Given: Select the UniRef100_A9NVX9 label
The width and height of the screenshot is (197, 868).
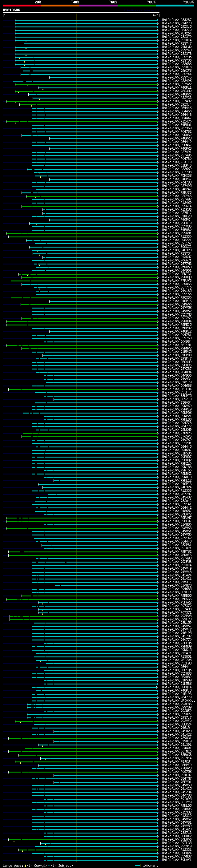Looking at the screenshot, I should (176, 406).
